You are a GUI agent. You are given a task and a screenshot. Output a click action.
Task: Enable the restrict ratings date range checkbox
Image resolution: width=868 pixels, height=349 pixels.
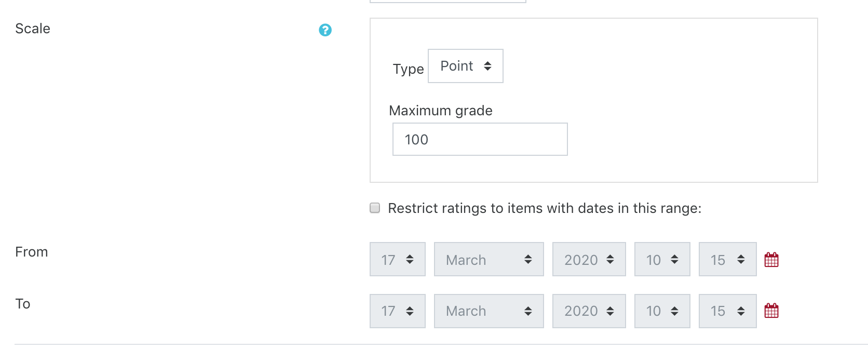pos(375,208)
